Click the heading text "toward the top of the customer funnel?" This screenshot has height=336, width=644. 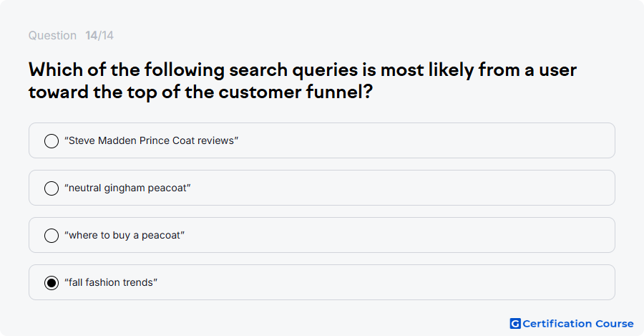pyautogui.click(x=200, y=92)
